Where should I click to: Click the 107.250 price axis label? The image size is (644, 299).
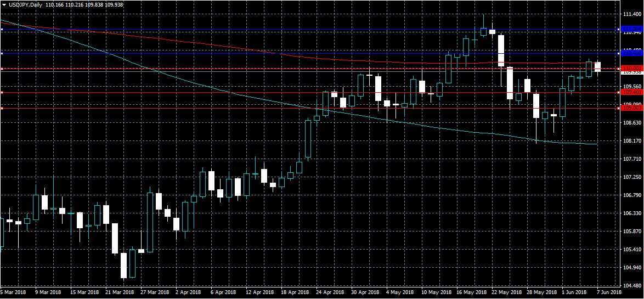click(632, 177)
